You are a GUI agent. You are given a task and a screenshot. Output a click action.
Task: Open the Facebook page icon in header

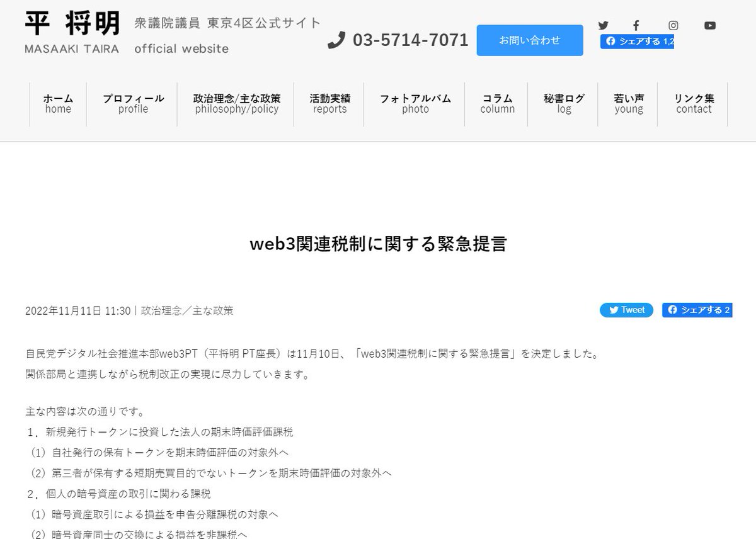[636, 26]
